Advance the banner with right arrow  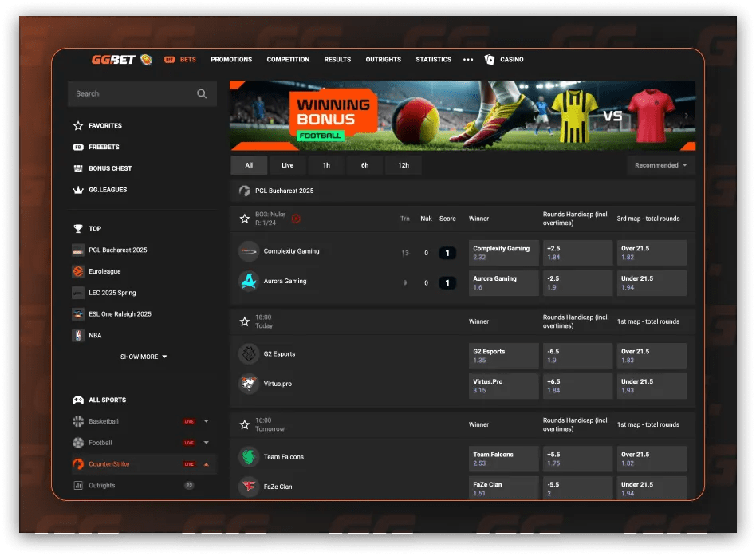coord(687,116)
